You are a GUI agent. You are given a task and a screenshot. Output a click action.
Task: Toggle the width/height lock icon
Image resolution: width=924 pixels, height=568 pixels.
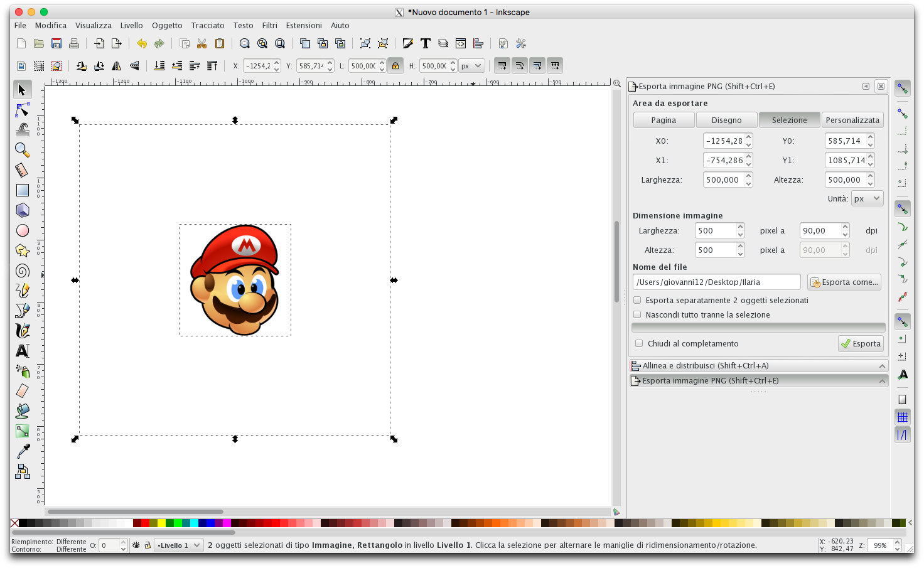click(x=395, y=65)
